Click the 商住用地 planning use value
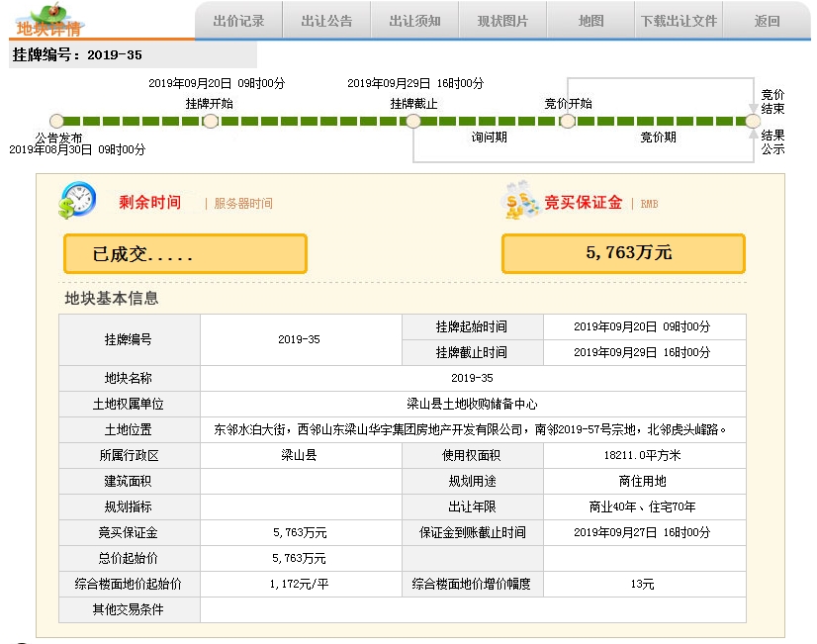Screen dimensions: 817x644 pos(644,481)
